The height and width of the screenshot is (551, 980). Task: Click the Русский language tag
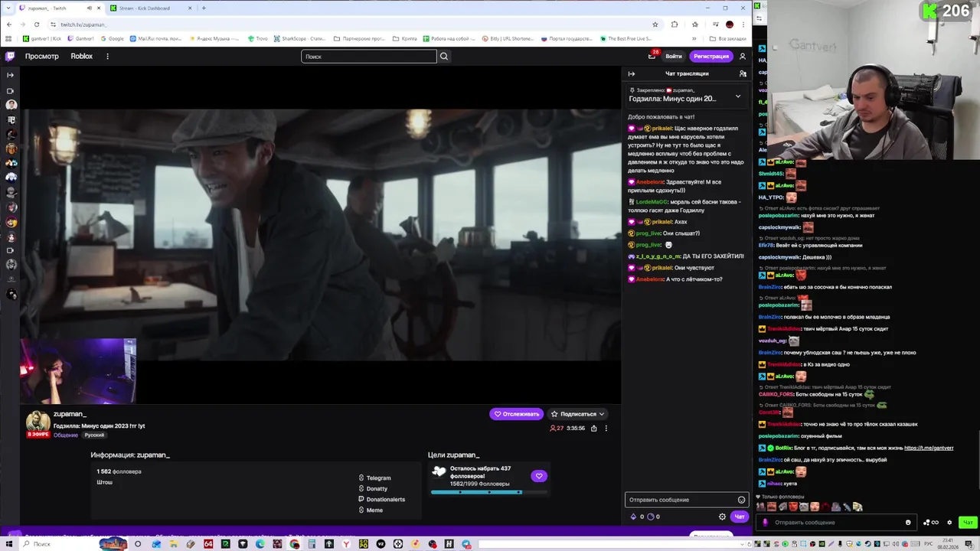94,435
